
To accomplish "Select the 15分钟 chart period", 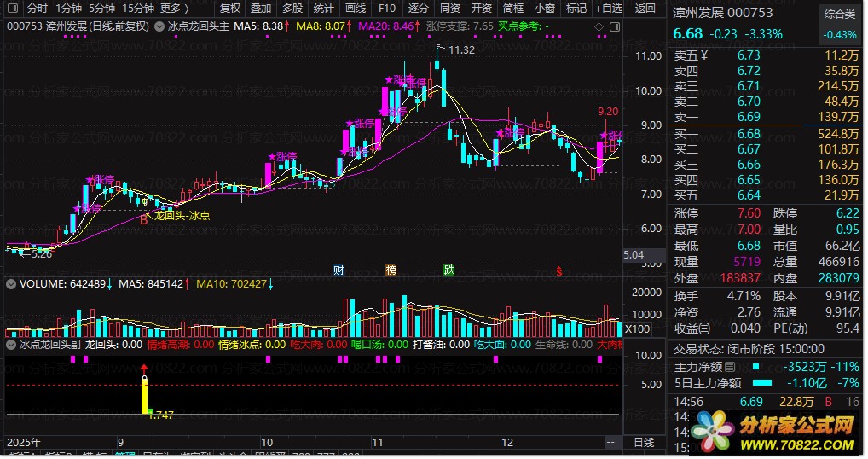I will click(x=138, y=9).
